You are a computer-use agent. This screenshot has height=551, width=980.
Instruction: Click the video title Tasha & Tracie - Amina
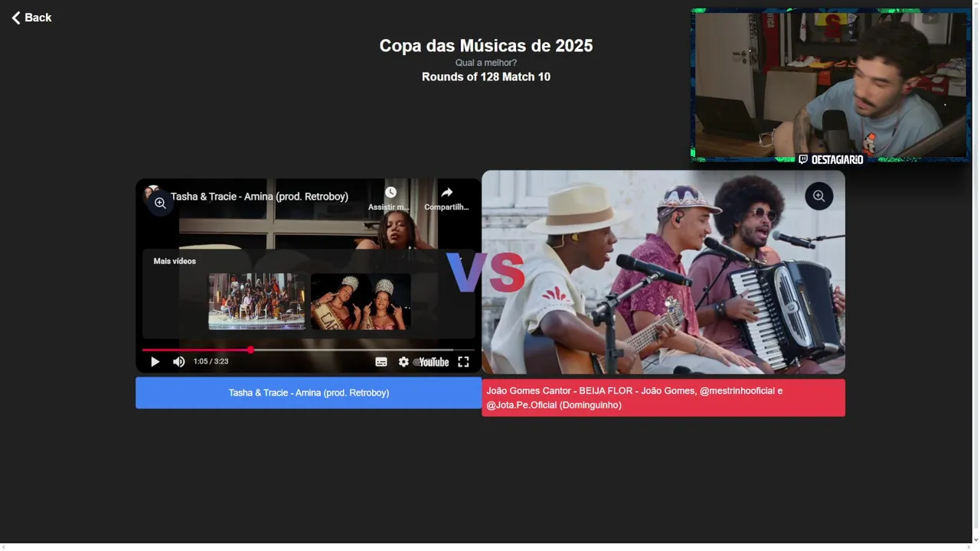click(259, 197)
